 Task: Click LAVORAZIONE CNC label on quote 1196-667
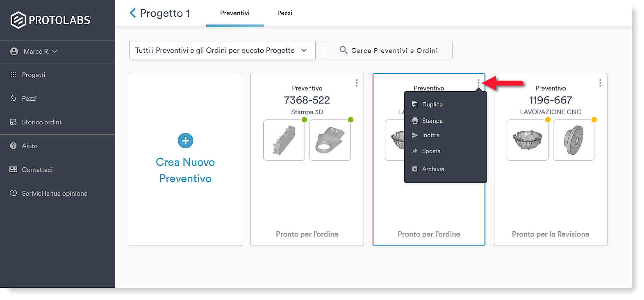tap(551, 112)
